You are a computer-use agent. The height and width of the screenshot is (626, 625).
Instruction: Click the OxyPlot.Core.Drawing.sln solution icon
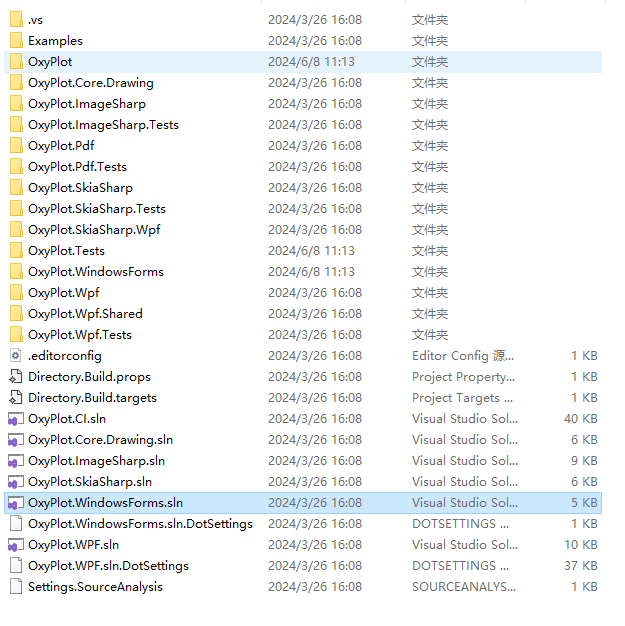(x=16, y=440)
